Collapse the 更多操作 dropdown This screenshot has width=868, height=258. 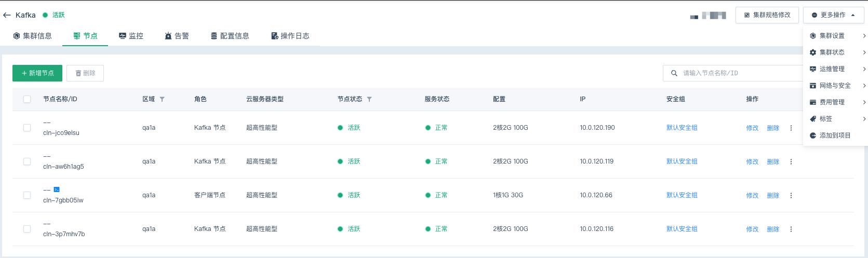click(833, 15)
